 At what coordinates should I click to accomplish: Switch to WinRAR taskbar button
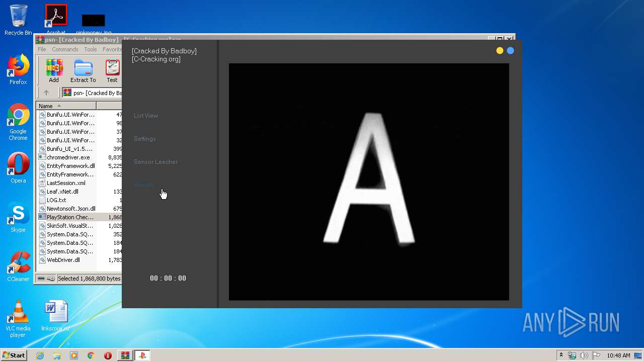pos(125,355)
